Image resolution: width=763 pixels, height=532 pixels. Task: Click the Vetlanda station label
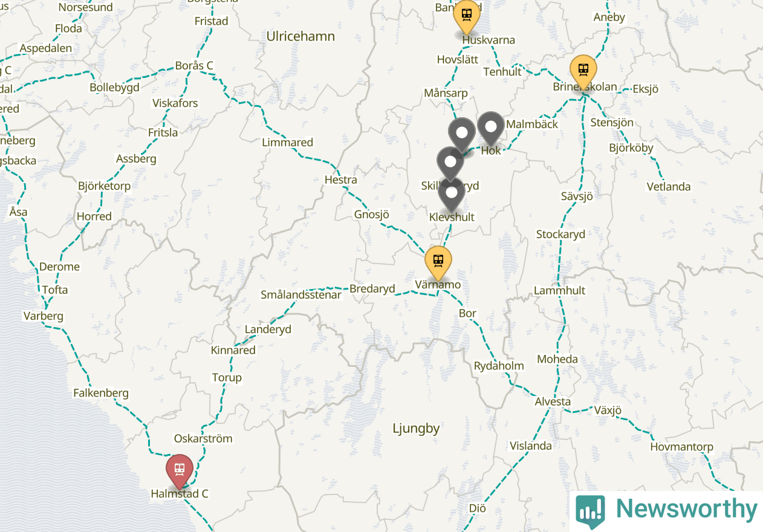[x=669, y=187]
